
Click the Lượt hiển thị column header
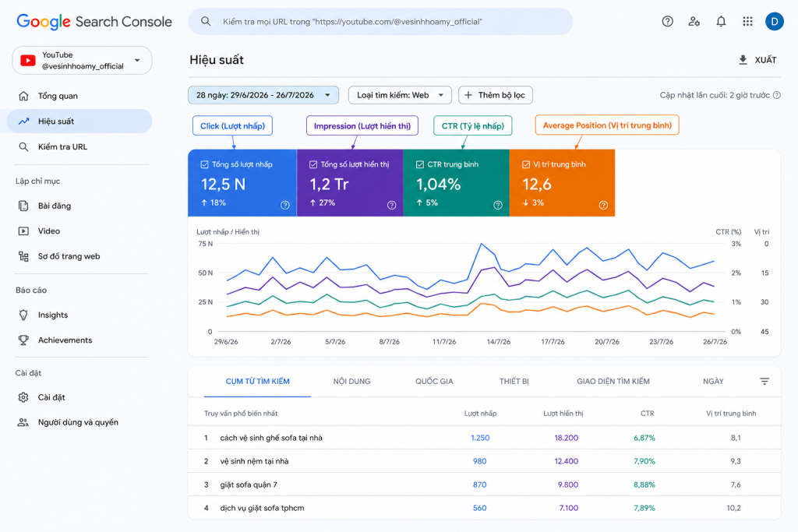pos(563,414)
